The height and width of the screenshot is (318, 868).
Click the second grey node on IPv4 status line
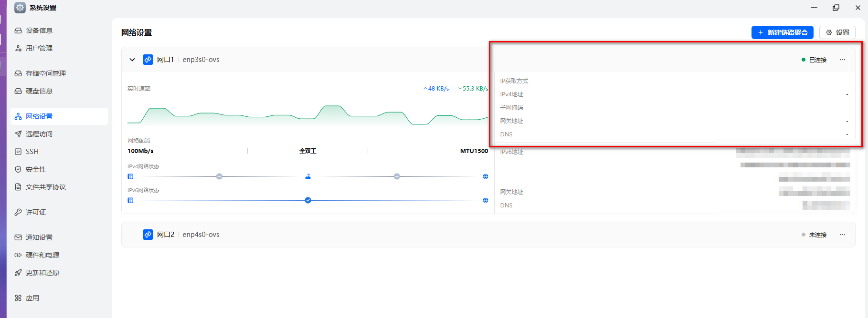(397, 176)
